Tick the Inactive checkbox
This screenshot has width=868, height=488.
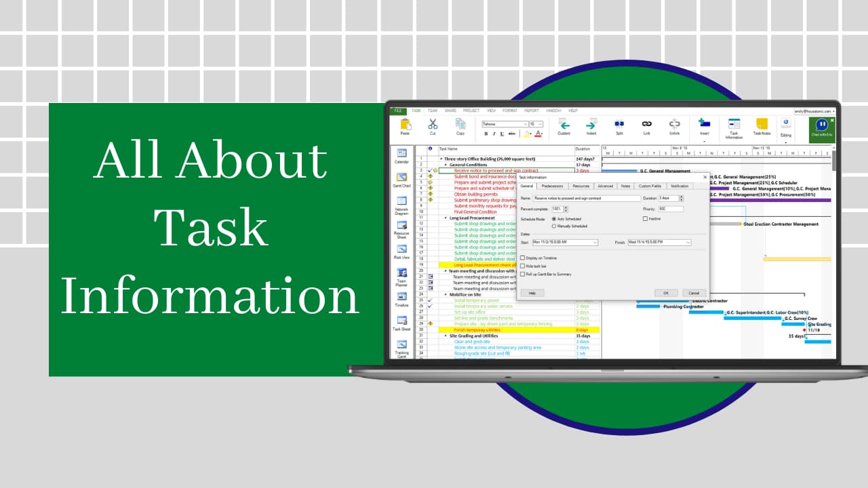645,219
